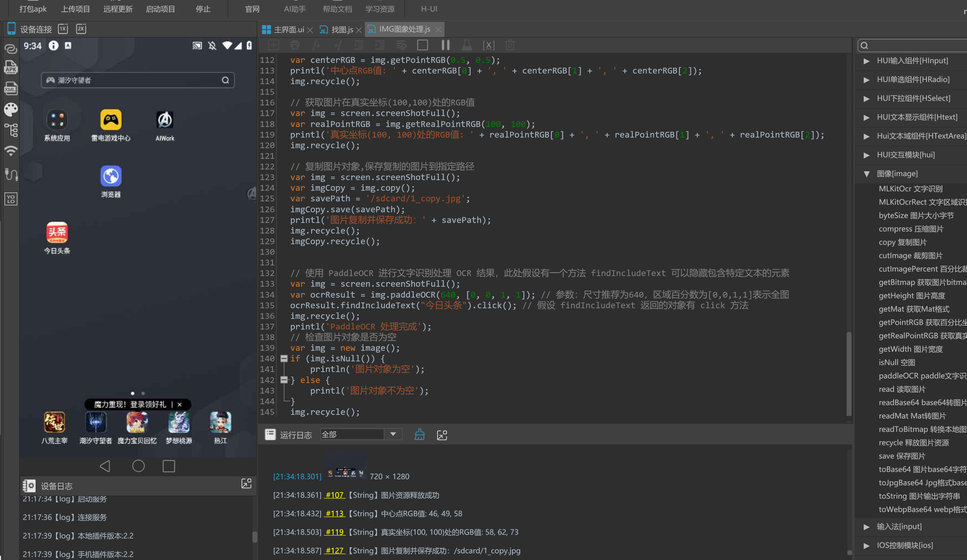Open the AIWork app on the device screen
Viewport: 967px width, 560px height.
click(165, 125)
